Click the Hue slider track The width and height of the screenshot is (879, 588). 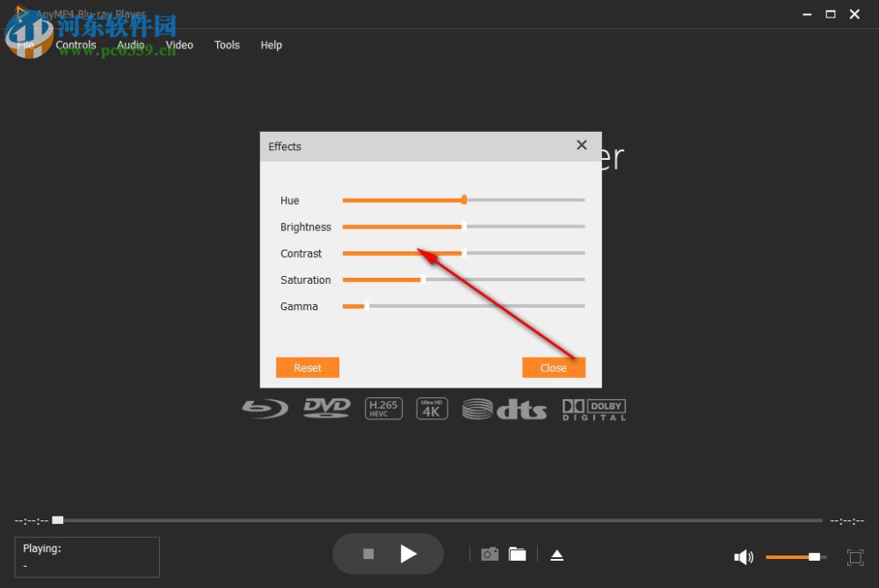[463, 200]
